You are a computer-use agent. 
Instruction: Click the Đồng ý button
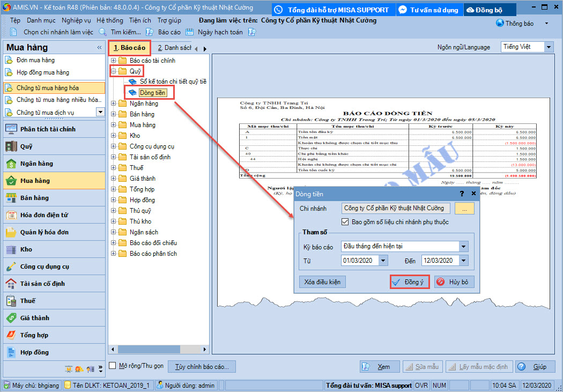pyautogui.click(x=410, y=282)
